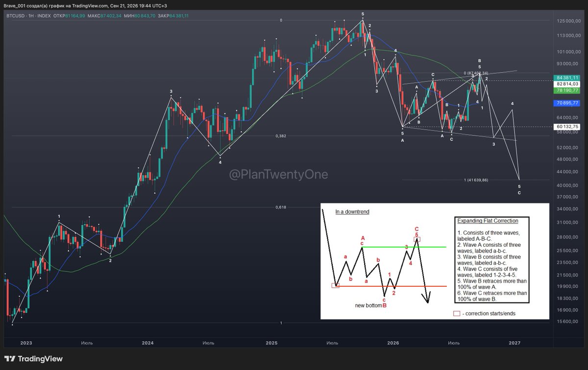Click the 34 000,00 price axis label

click(568, 209)
